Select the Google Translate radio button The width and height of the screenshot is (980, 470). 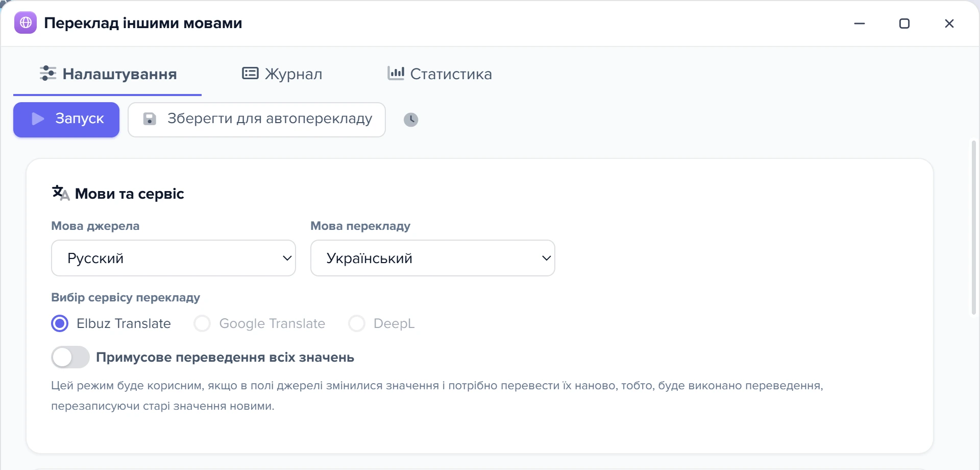[x=202, y=323]
